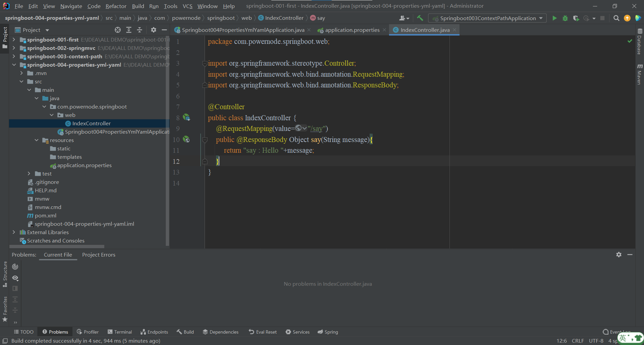Open the Database tool window
The height and width of the screenshot is (345, 644).
coord(639,42)
